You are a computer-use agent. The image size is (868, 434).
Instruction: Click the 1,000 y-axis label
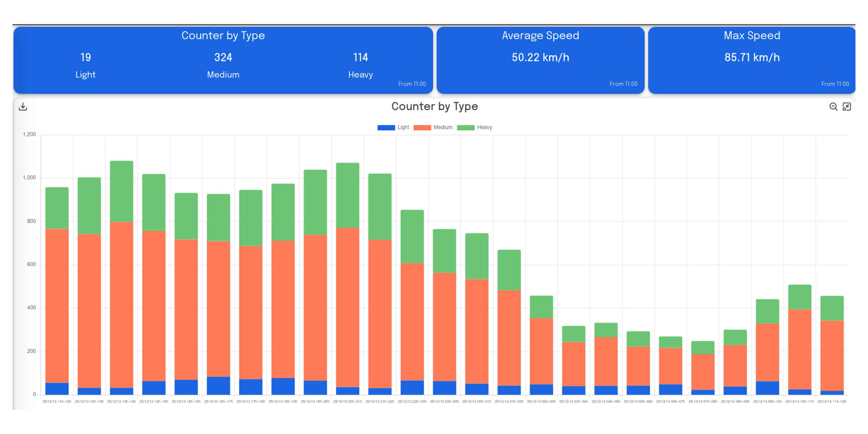click(30, 178)
